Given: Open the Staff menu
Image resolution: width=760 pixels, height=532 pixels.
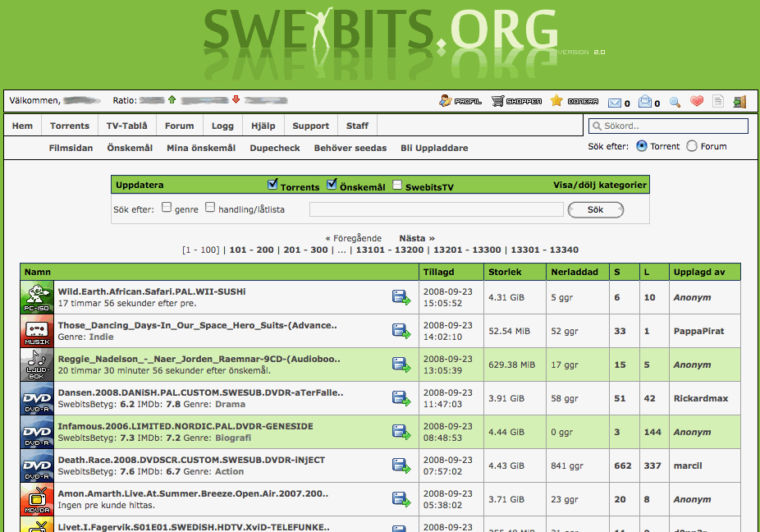Looking at the screenshot, I should coord(357,126).
